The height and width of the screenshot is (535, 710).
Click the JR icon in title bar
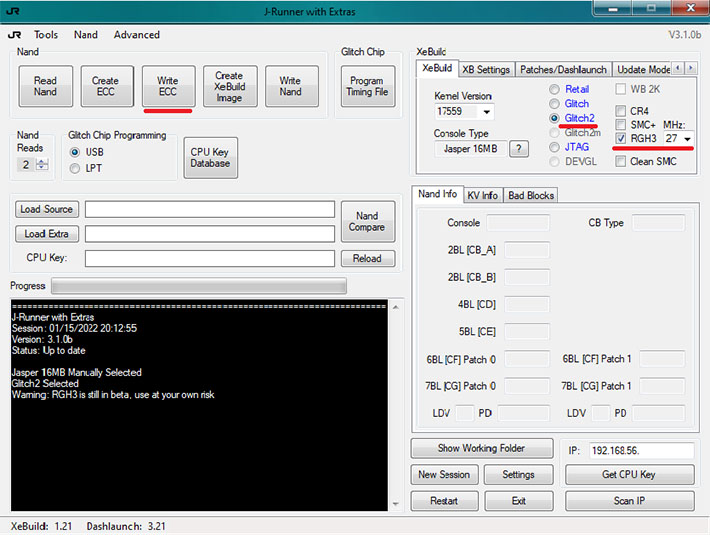(13, 11)
